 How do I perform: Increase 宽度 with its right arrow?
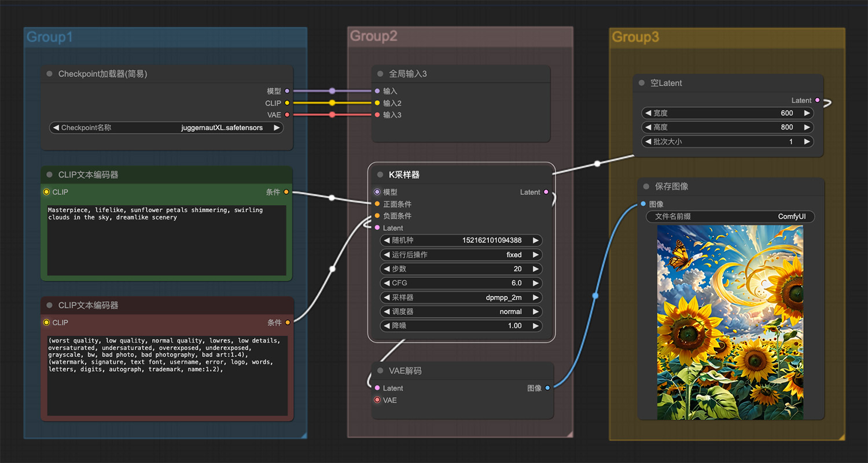[807, 113]
